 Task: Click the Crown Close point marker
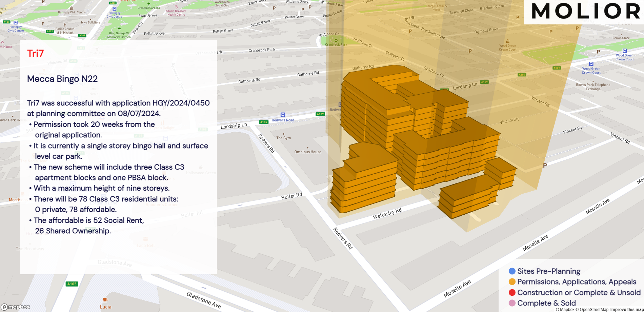pyautogui.click(x=621, y=35)
